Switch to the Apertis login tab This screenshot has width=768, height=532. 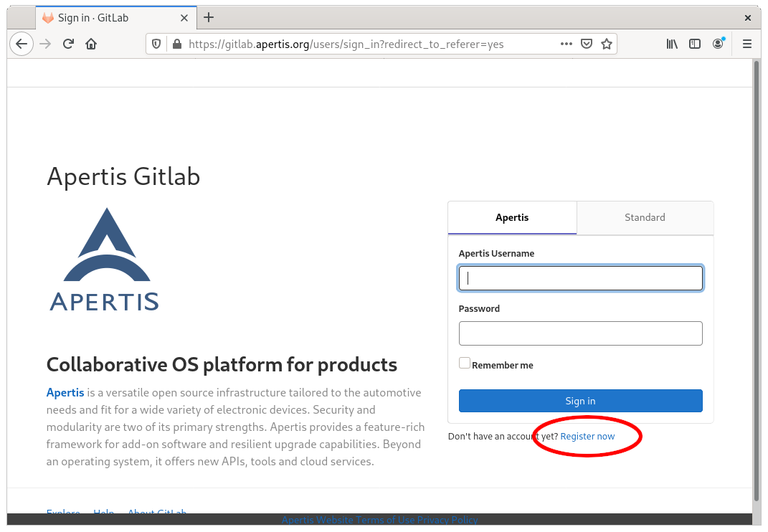click(512, 217)
